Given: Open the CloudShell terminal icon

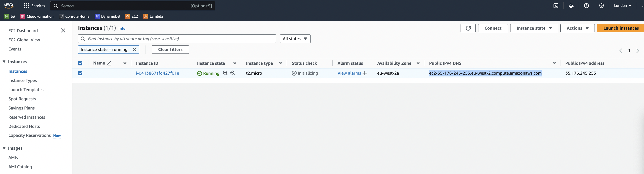Looking at the screenshot, I should point(556,6).
